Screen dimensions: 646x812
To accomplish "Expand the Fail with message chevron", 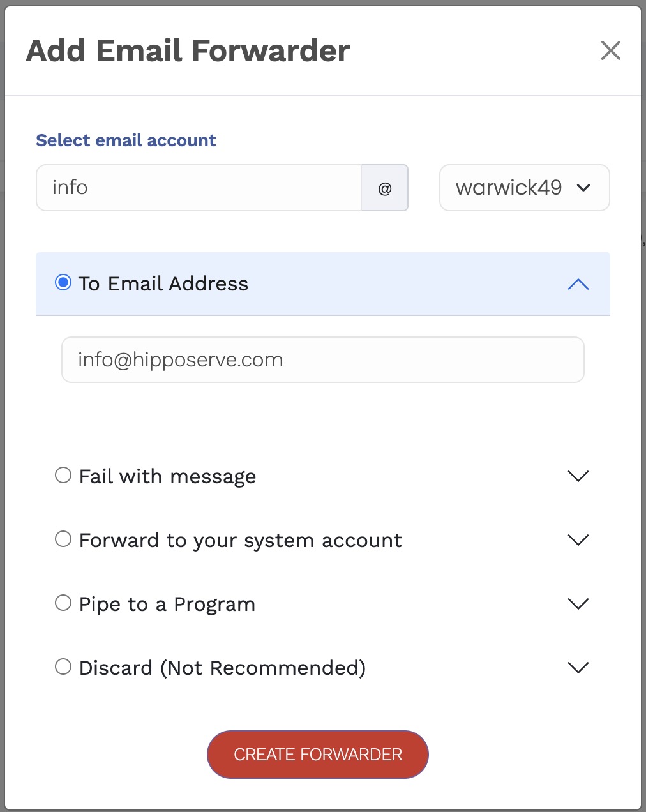I will pyautogui.click(x=578, y=476).
